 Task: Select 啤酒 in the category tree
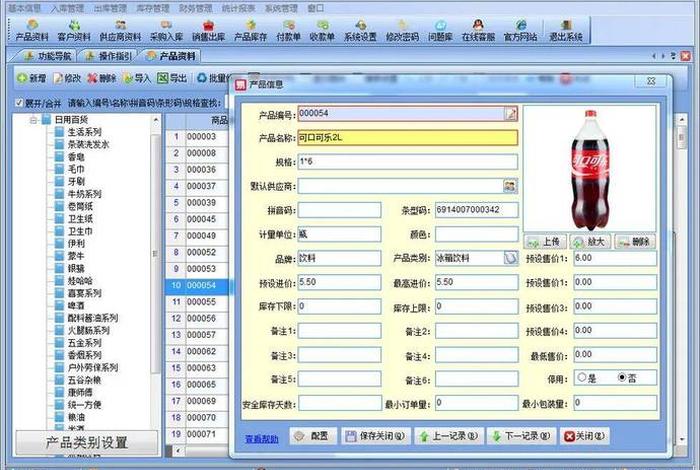(x=76, y=306)
